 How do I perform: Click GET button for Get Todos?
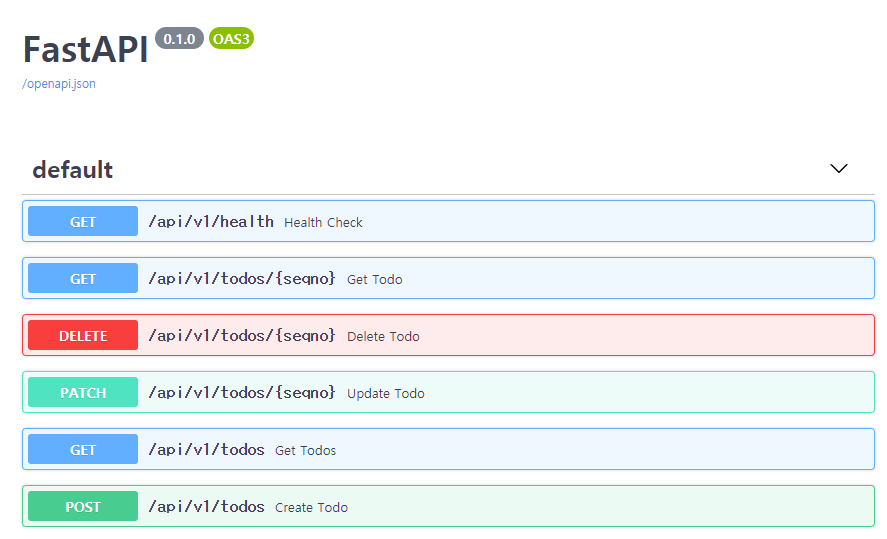pos(83,450)
